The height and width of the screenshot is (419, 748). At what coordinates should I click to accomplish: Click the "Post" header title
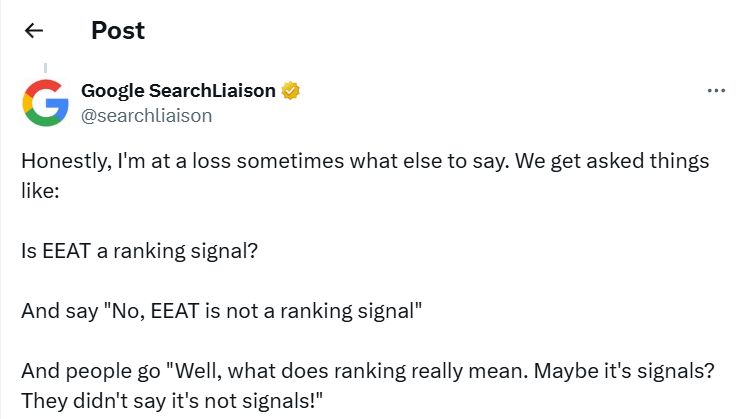[118, 30]
